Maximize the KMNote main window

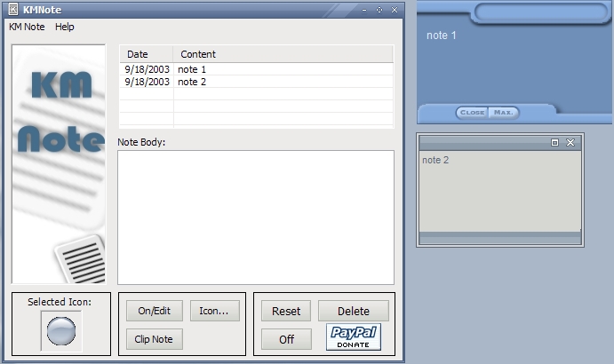(x=379, y=10)
